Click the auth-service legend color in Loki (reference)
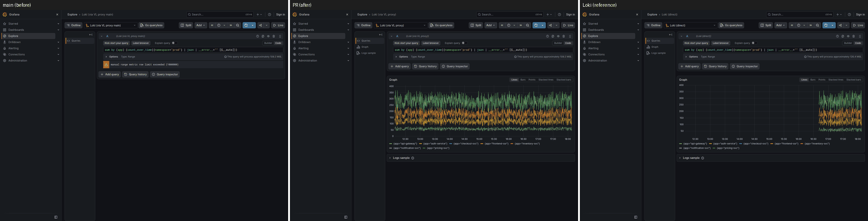Screen dimensions: 868x221 [x=710, y=144]
